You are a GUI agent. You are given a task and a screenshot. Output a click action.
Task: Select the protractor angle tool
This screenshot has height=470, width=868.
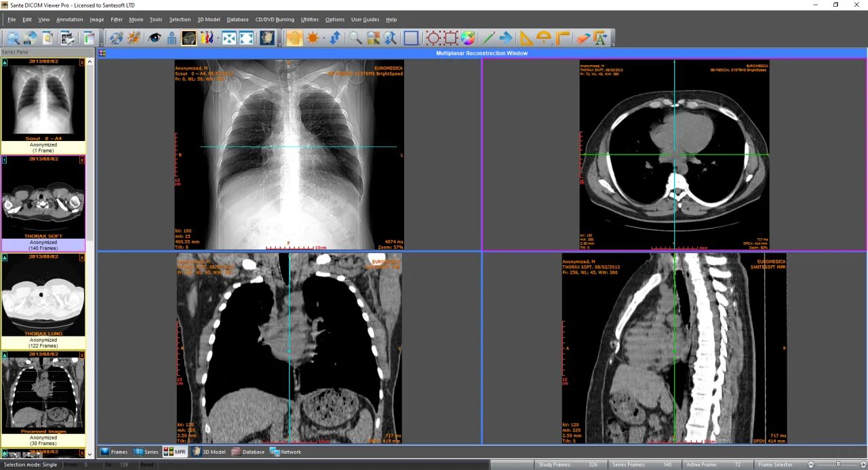click(x=544, y=38)
